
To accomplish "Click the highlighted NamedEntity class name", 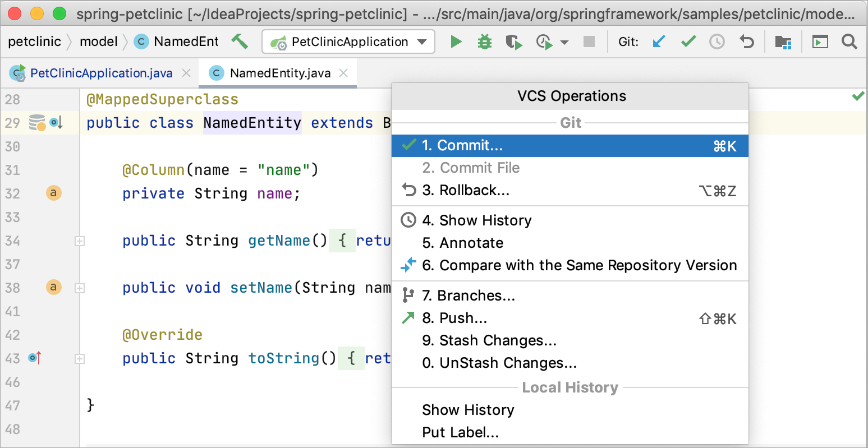I will click(252, 123).
